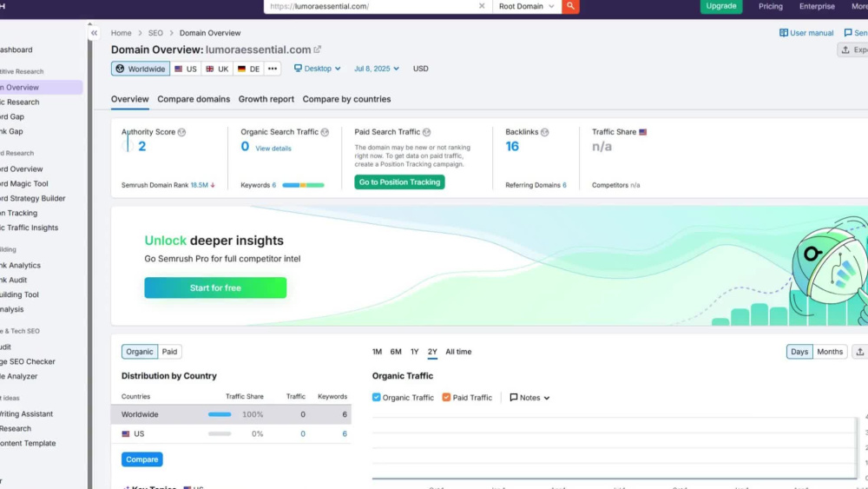The image size is (868, 489).
Task: Select the Worldwide database button
Action: click(141, 69)
